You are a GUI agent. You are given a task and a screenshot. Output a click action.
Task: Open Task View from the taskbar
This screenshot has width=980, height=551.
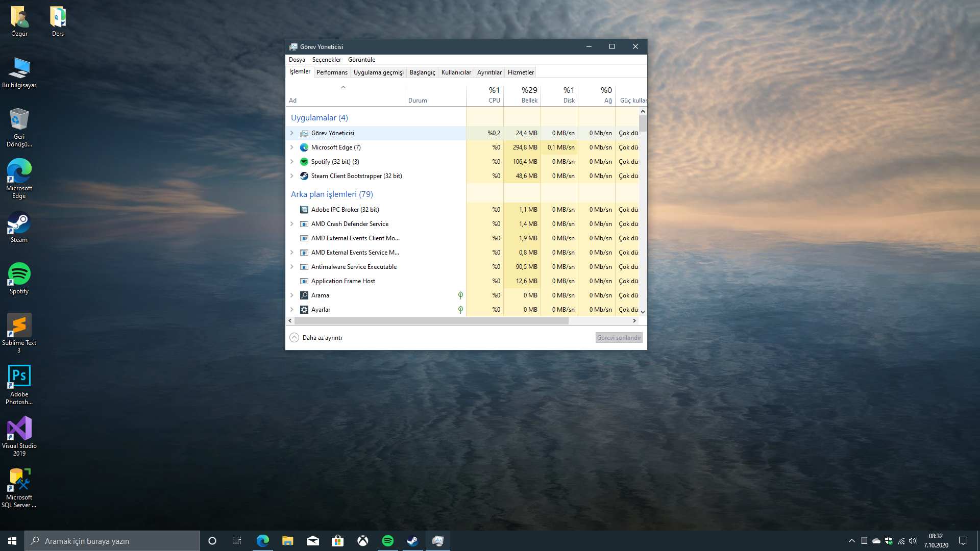[237, 541]
